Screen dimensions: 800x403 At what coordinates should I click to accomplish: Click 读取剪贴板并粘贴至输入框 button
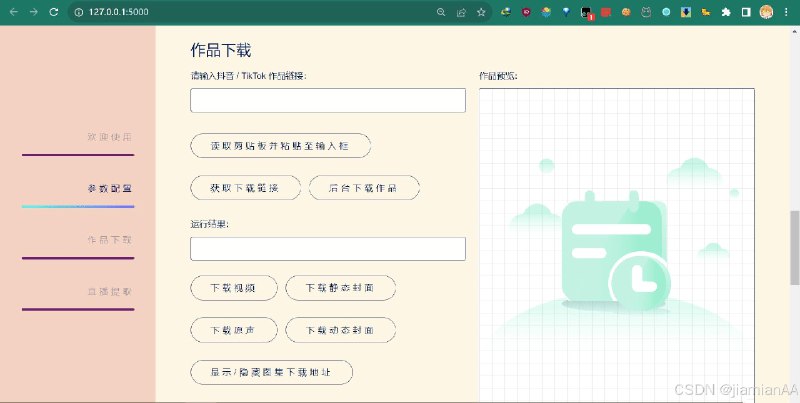click(280, 146)
